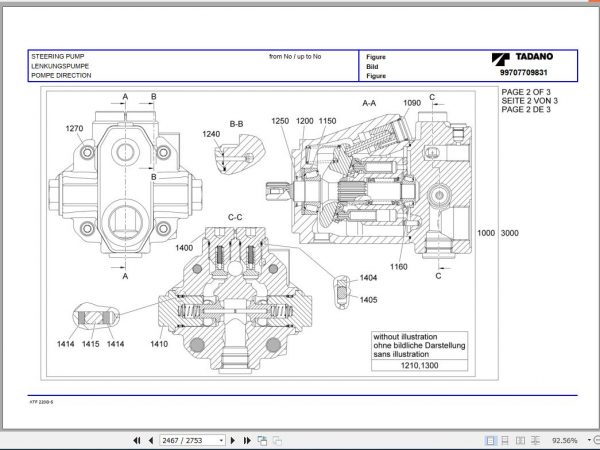The width and height of the screenshot is (600, 450).
Task: Click the zoom out minus button
Action: 597,440
